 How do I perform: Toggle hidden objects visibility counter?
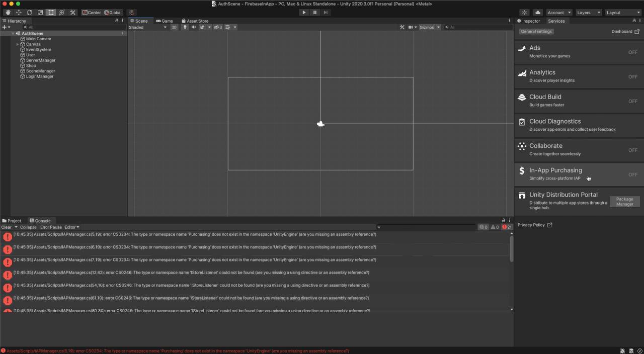coord(218,27)
